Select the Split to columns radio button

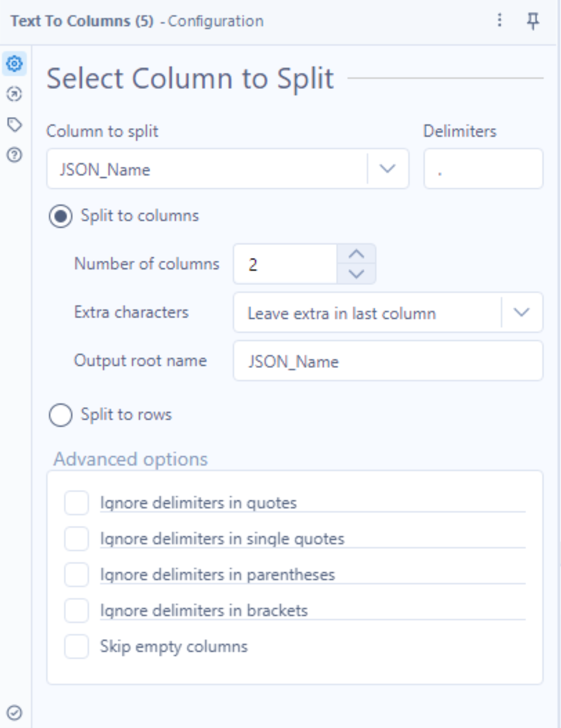point(60,216)
